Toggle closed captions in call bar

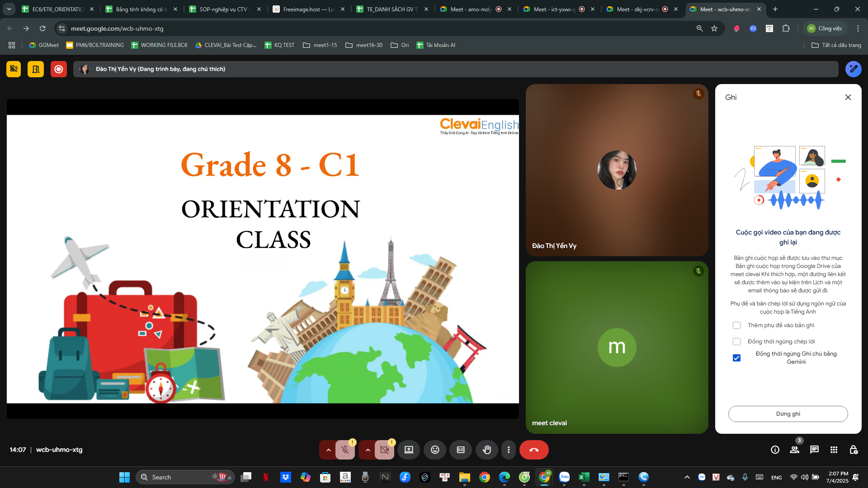click(461, 450)
